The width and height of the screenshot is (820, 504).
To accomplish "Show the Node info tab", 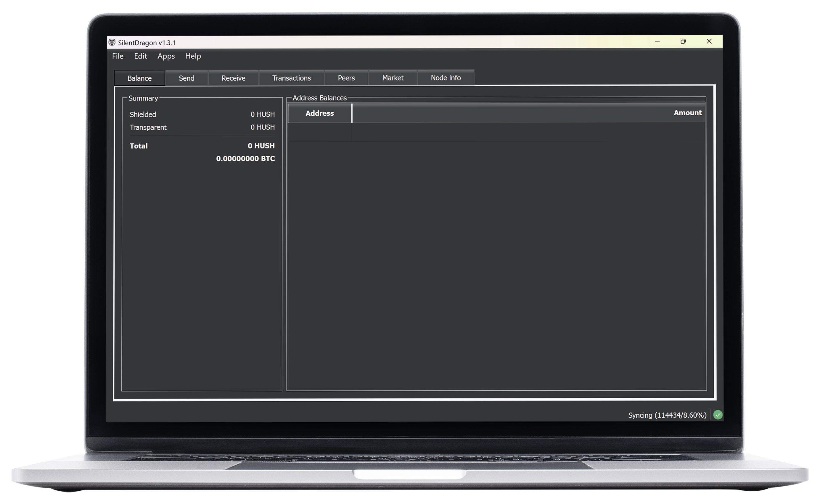I will [445, 78].
